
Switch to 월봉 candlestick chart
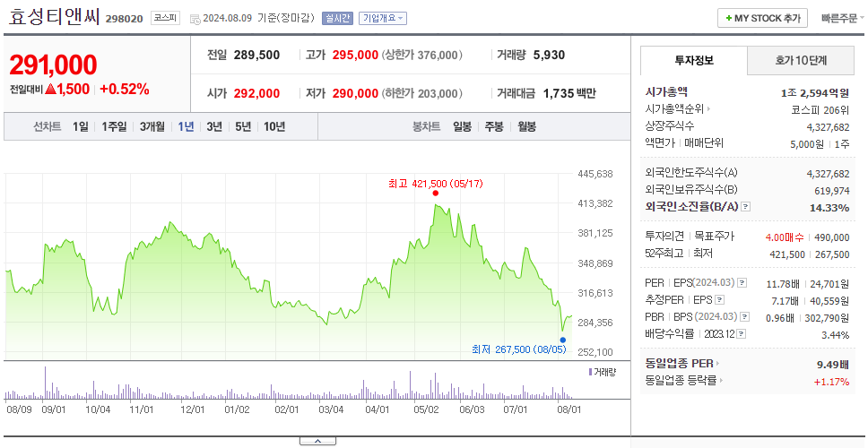pos(527,126)
